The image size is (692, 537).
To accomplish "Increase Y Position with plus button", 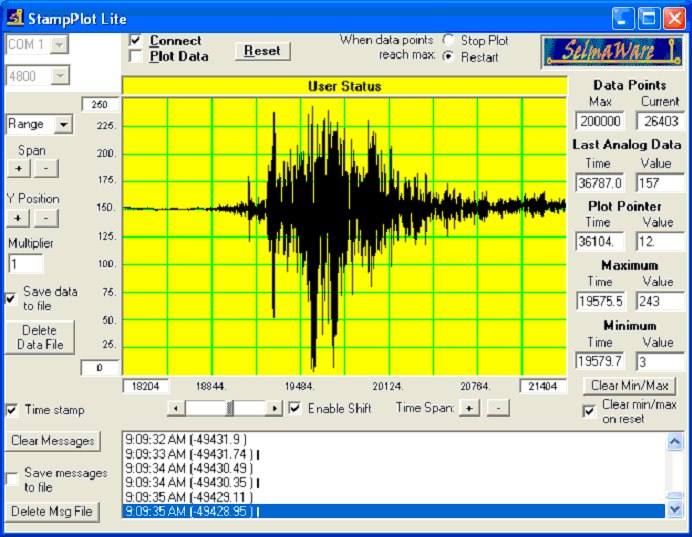I will point(18,218).
